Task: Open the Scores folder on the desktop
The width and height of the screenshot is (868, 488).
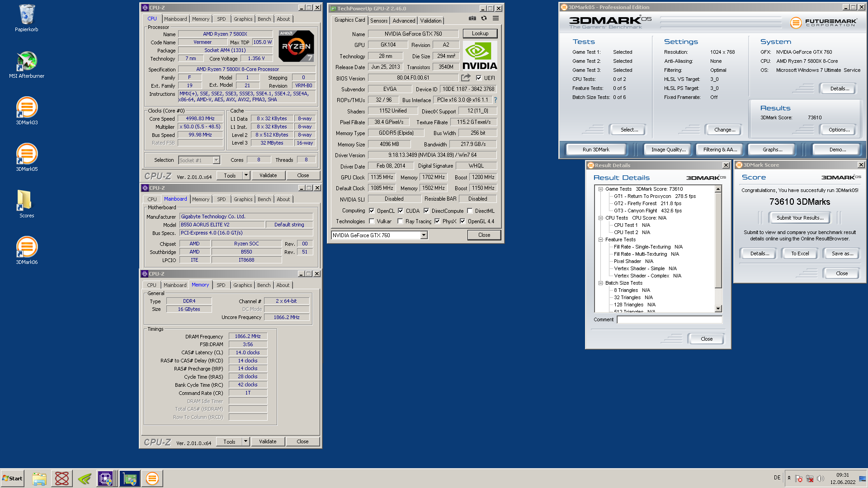Action: coord(27,204)
